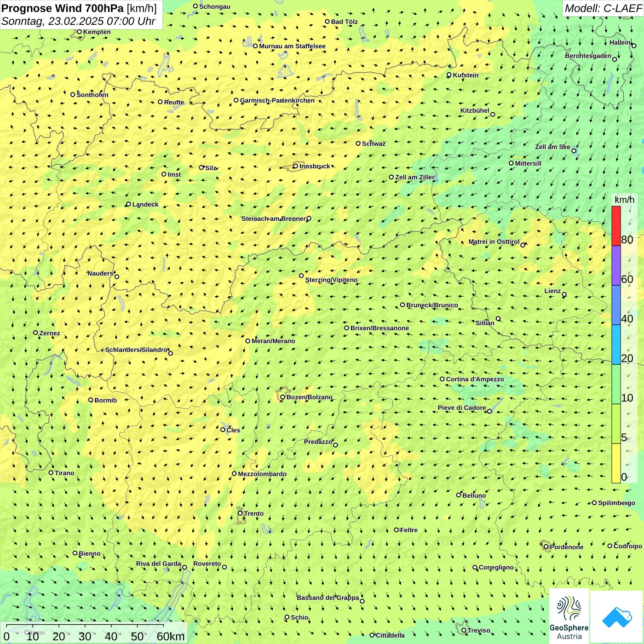Screen dimensions: 644x644
Task: Click the 'Rovereto' label
Action: click(x=207, y=563)
